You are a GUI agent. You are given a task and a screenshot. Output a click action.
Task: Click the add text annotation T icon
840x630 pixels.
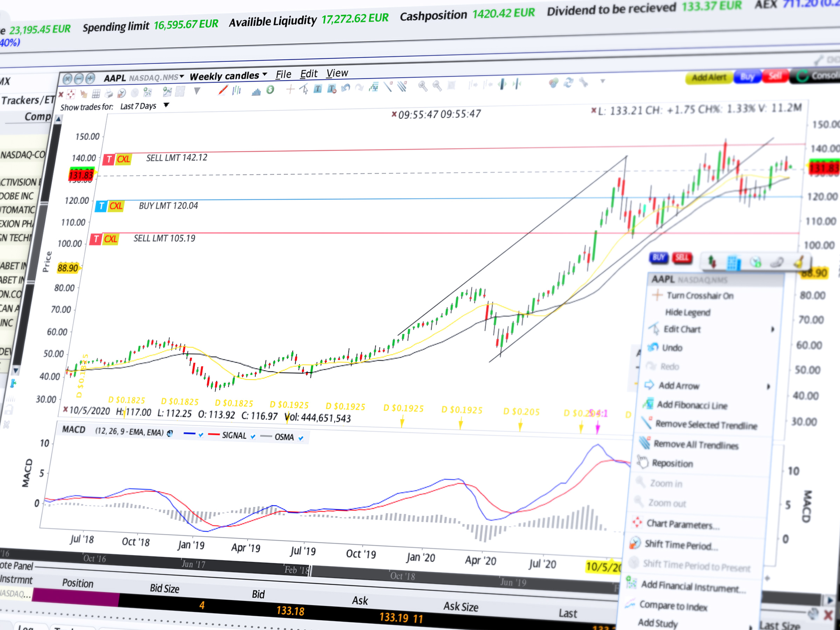[318, 89]
